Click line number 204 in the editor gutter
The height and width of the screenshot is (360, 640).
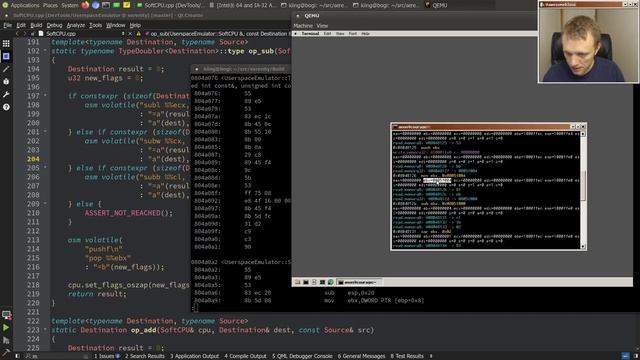click(x=33, y=159)
